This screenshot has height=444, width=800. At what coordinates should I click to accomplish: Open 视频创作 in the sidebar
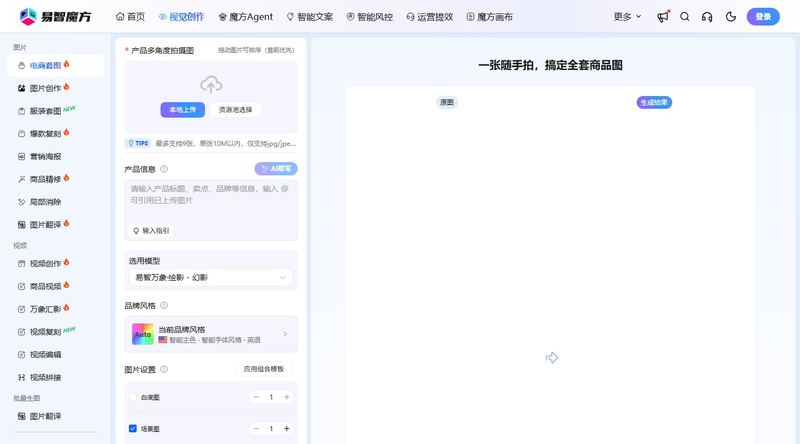(55, 263)
